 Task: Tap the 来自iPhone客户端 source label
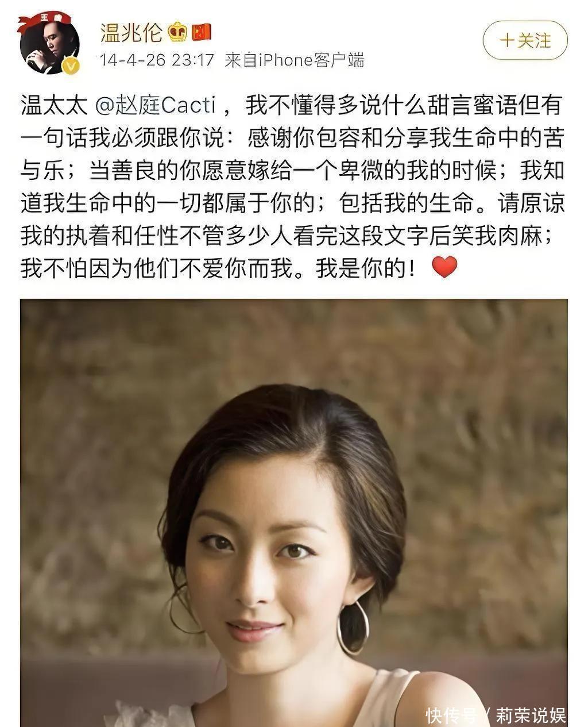click(294, 60)
